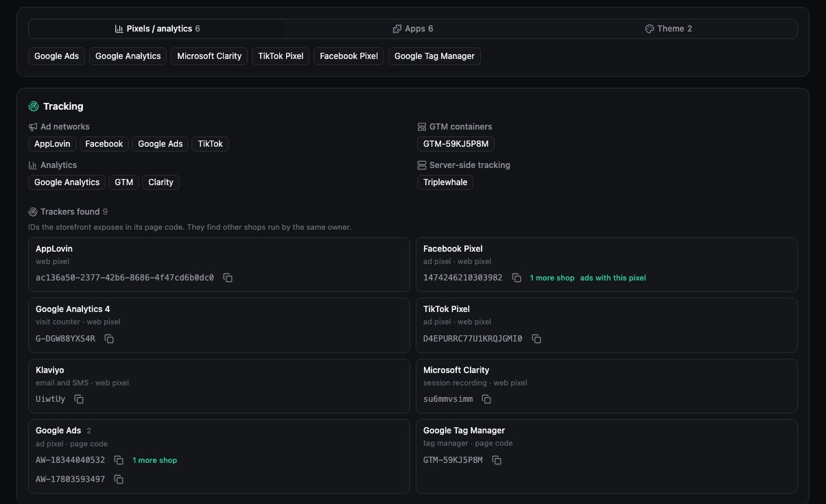Copy the Google Tag Manager container ID in the Trackers found card

497,460
